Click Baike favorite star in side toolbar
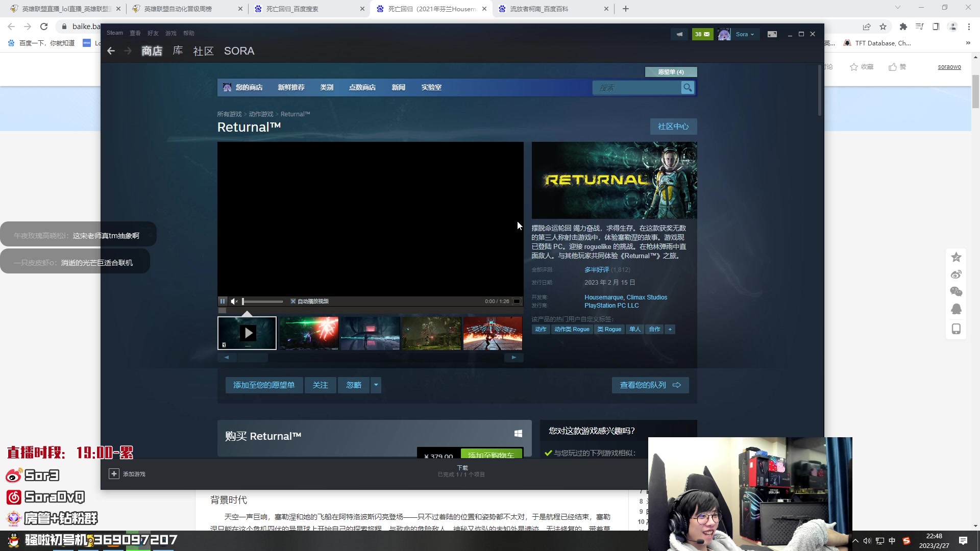Image resolution: width=980 pixels, height=551 pixels. click(x=956, y=257)
